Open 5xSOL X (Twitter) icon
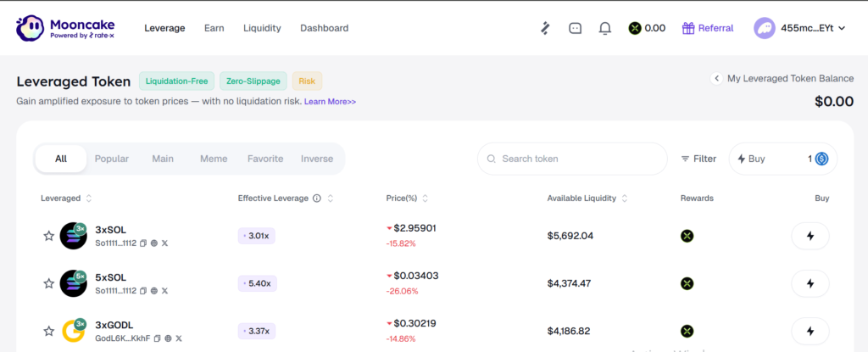Viewport: 868px width, 352px height. 164,291
